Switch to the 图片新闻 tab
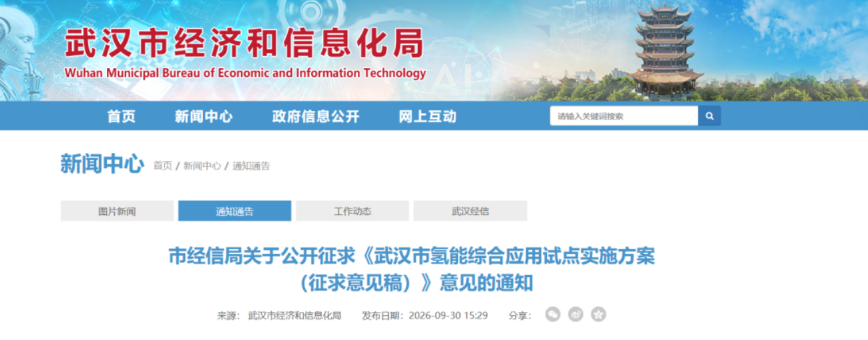868x340 pixels. point(117,211)
